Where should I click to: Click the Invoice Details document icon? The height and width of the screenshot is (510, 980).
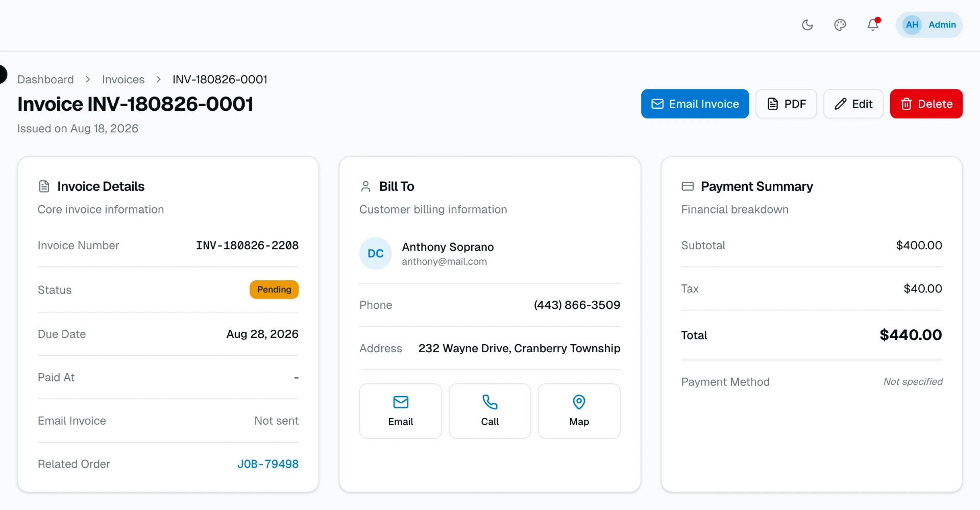[44, 186]
